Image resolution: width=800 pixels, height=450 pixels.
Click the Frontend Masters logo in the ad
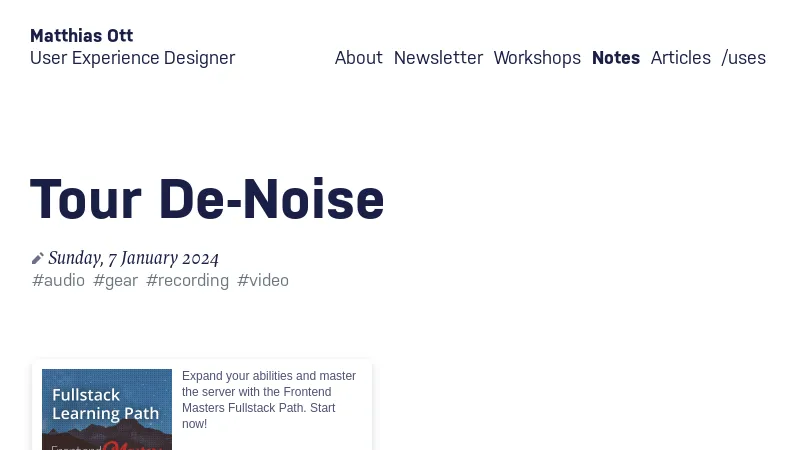click(107, 445)
